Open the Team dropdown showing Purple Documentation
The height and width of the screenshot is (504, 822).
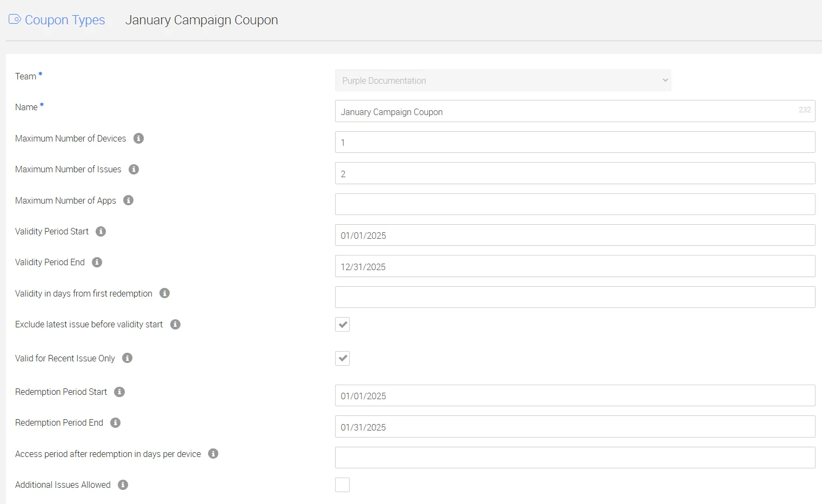point(503,80)
